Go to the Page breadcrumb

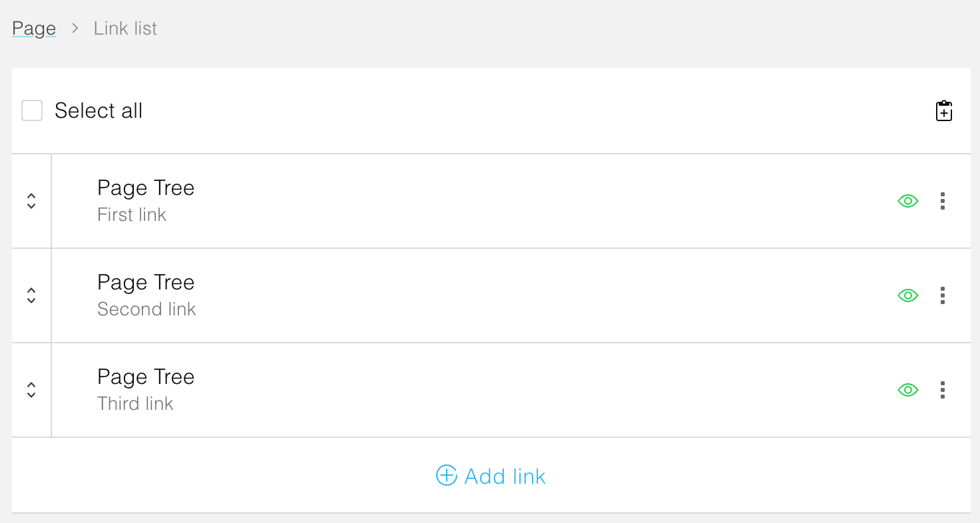click(x=34, y=29)
